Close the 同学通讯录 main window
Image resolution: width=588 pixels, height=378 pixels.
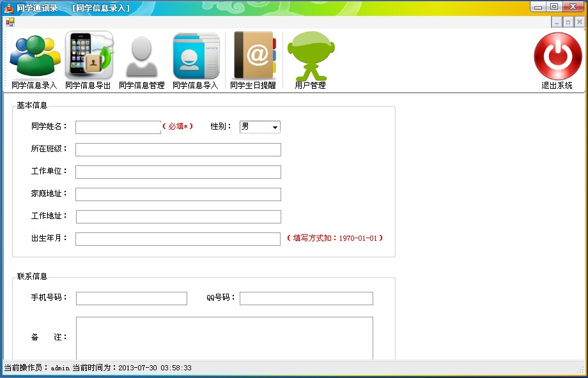pyautogui.click(x=573, y=7)
